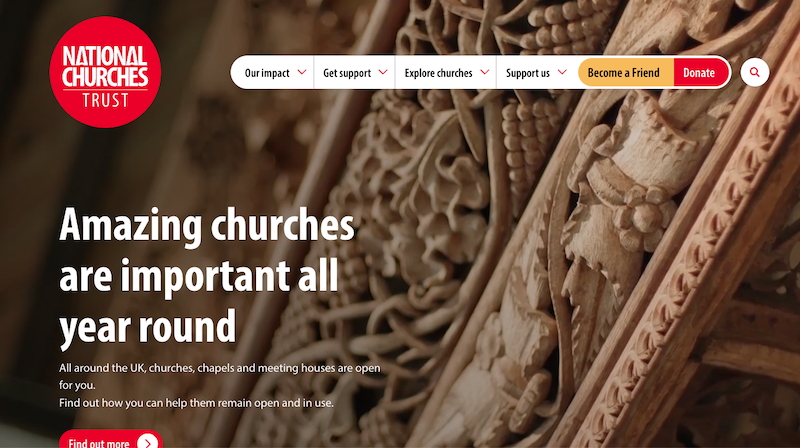The height and width of the screenshot is (448, 800).
Task: Click the yellow Become a Friend button
Action: [624, 73]
